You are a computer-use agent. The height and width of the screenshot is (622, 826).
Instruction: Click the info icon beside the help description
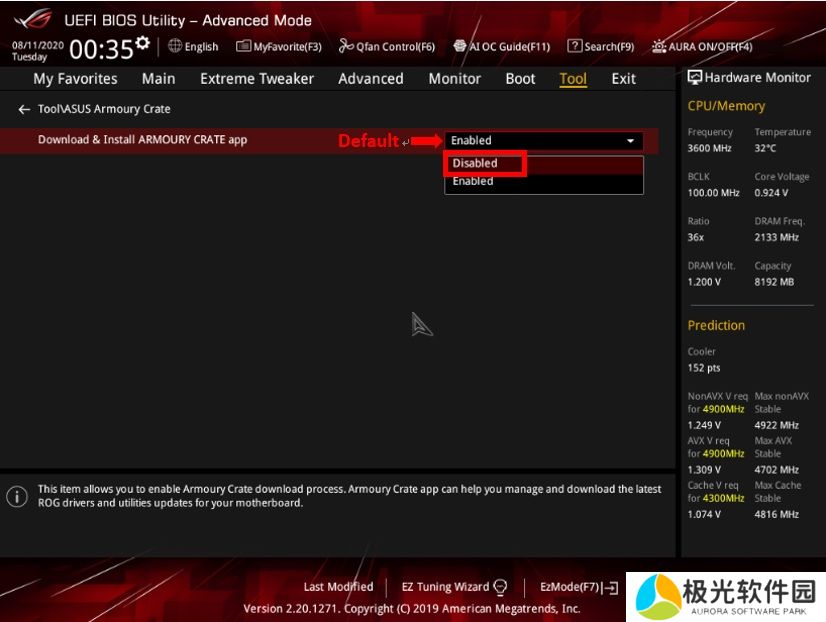[17, 496]
